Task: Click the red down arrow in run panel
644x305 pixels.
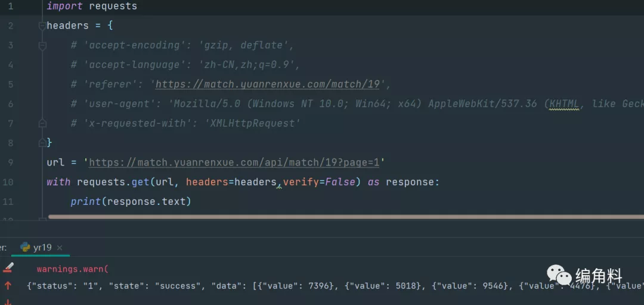Action: [8, 302]
